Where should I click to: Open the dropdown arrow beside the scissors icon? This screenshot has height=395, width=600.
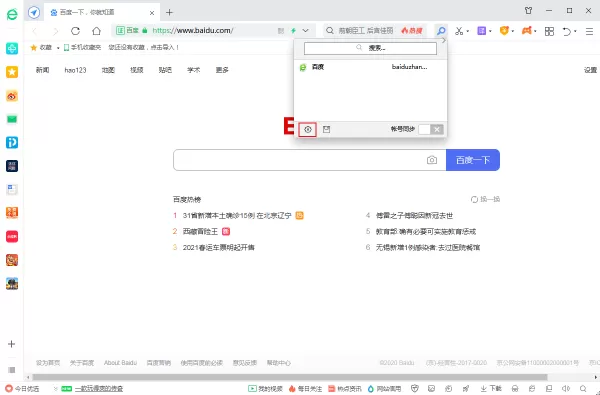(468, 31)
